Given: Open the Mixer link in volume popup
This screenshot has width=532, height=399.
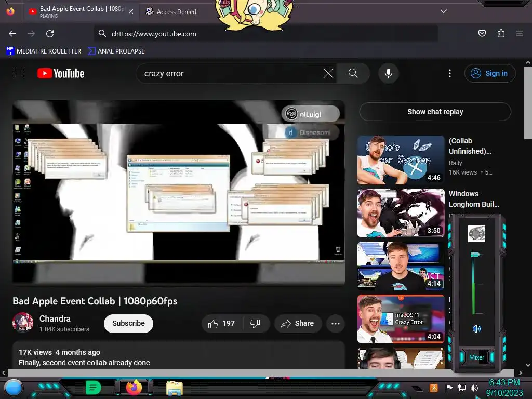Looking at the screenshot, I should tap(476, 357).
